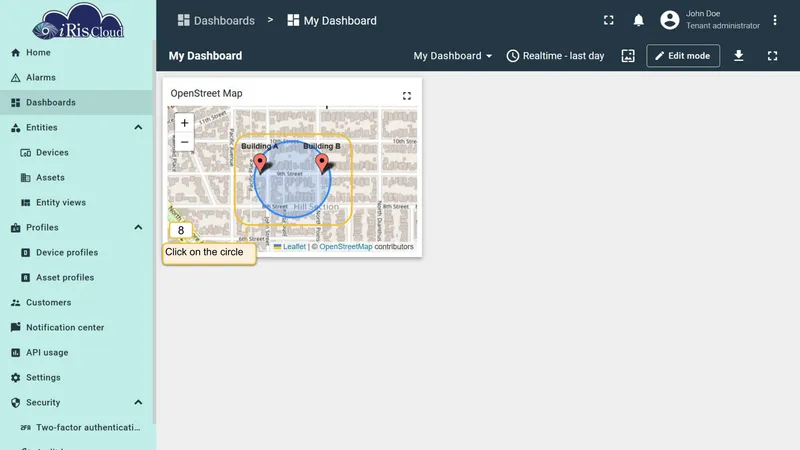Toggle fullscreen icon in top bar
This screenshot has width=800, height=450.
click(x=609, y=20)
